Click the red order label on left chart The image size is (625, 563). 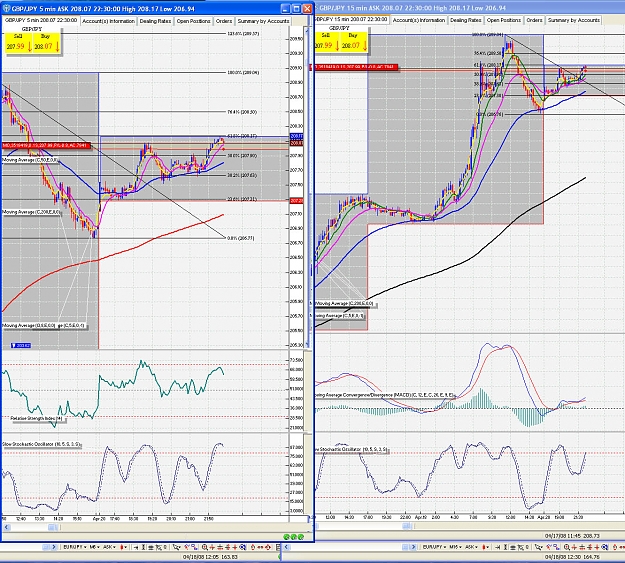[x=46, y=146]
